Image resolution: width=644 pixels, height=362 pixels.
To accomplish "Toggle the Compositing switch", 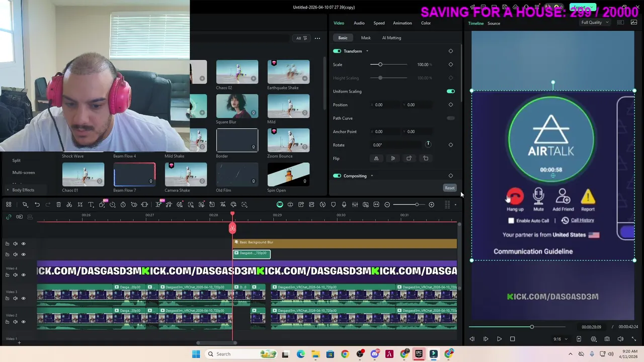I will tap(337, 176).
